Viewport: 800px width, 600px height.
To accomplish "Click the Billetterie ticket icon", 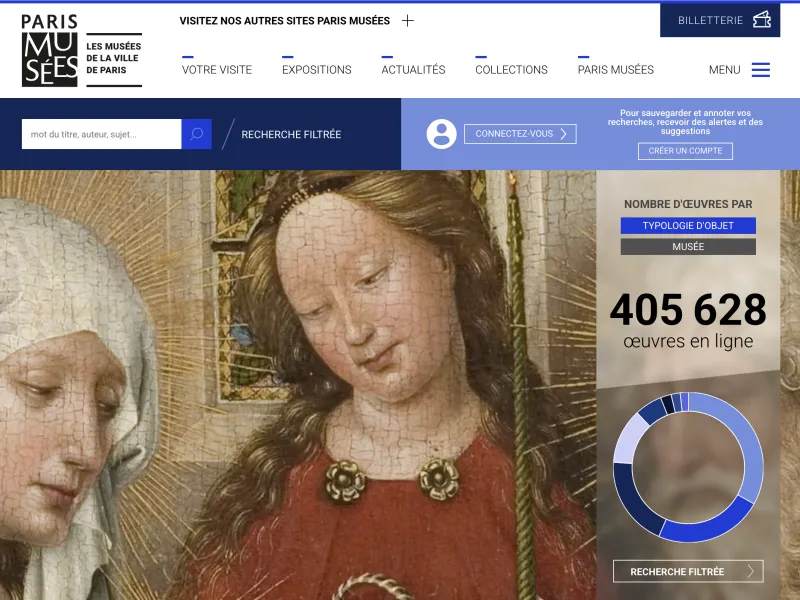I will click(x=762, y=20).
